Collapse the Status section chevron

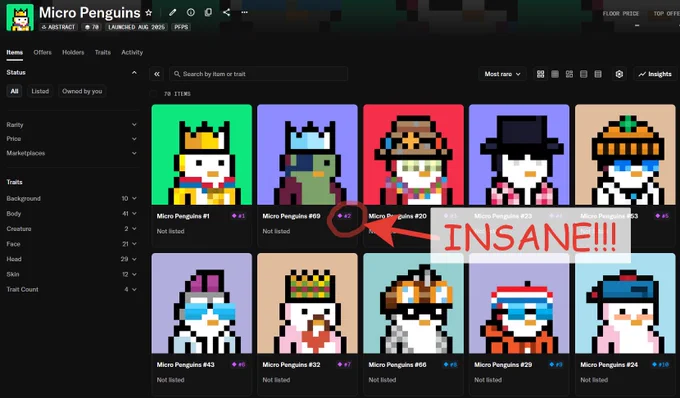point(134,72)
